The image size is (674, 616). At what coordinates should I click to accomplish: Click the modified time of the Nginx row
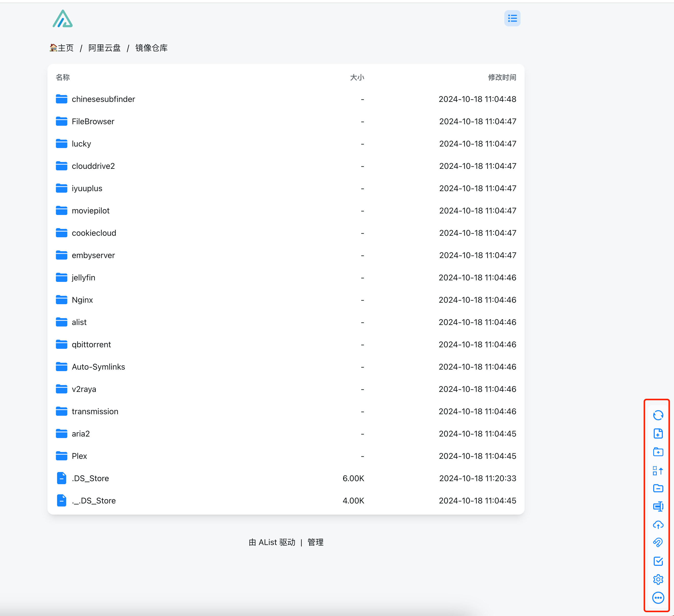point(477,300)
